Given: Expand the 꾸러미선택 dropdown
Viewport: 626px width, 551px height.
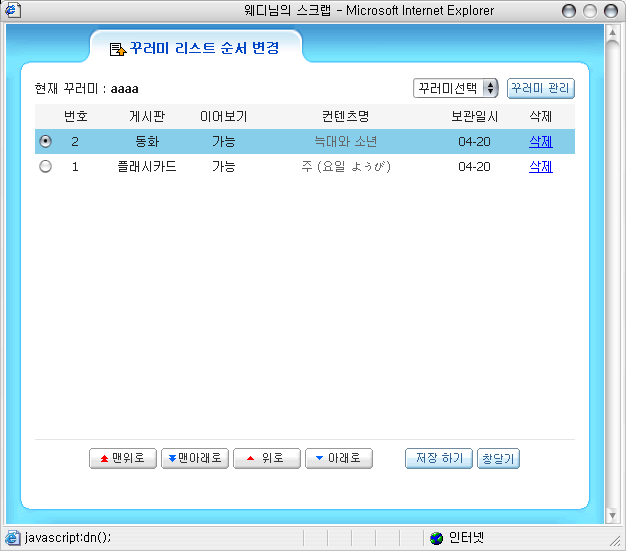Looking at the screenshot, I should [455, 88].
